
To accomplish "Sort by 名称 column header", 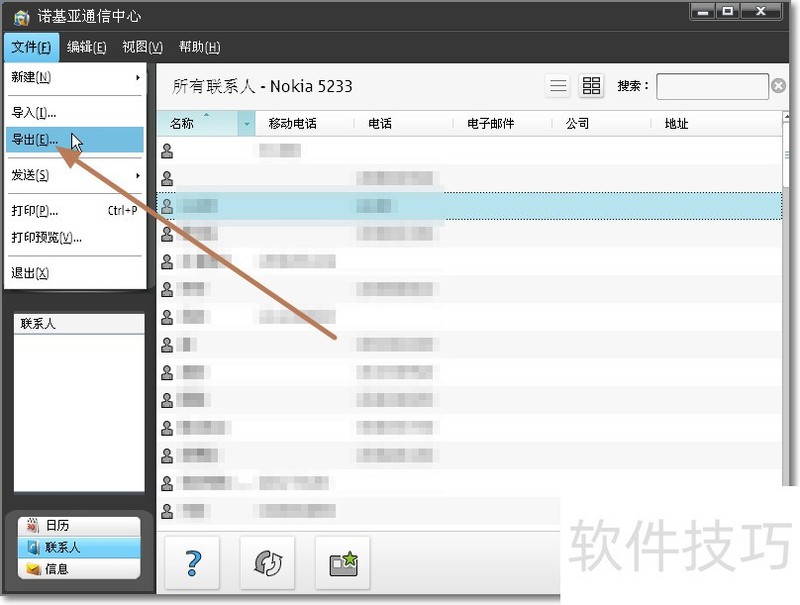I will tap(197, 123).
